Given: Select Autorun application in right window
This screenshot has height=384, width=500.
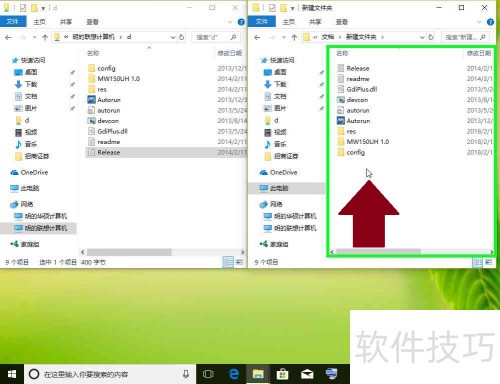Looking at the screenshot, I should point(354,121).
